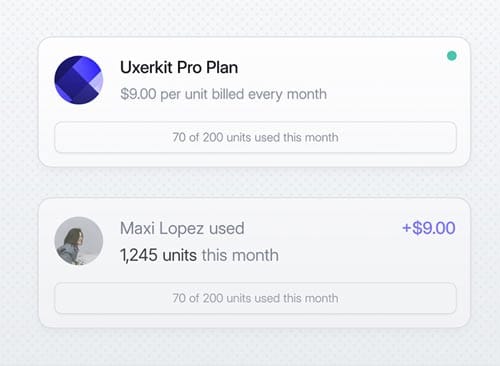Screen dimensions: 500x366
Task: Click the purple +$9.00 amount
Action: [429, 228]
